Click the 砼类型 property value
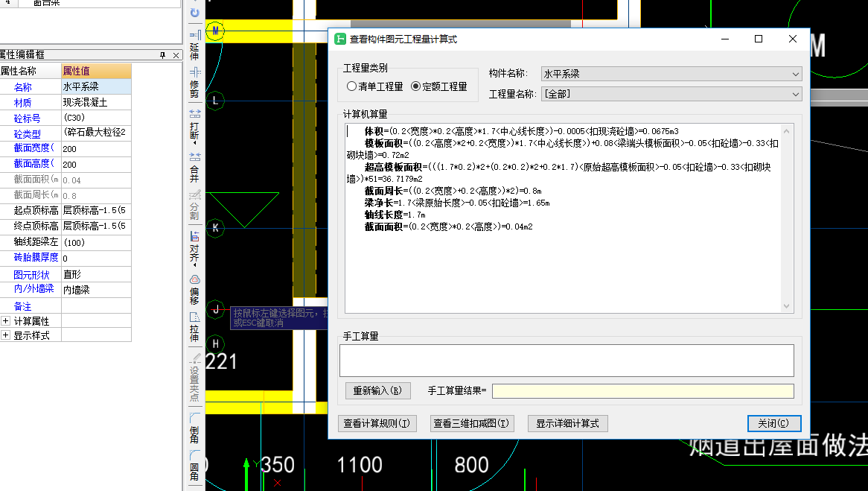The width and height of the screenshot is (868, 491). click(x=96, y=133)
